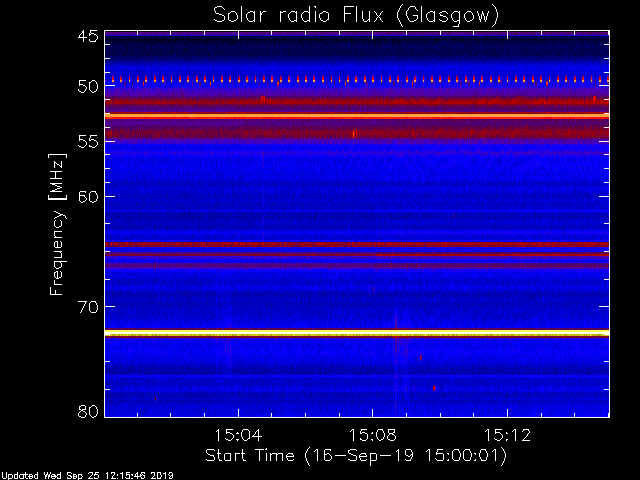Click the 50 frequency tick label
640x480 pixels.
tap(88, 87)
